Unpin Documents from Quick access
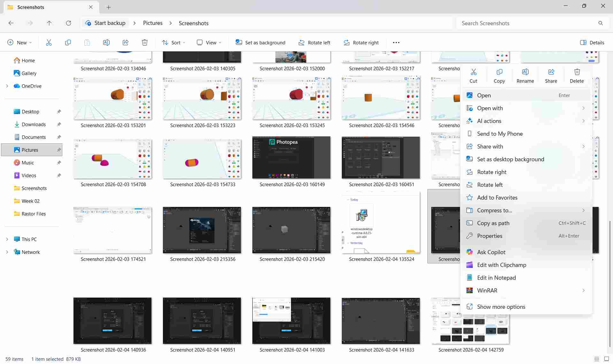This screenshot has height=364, width=613. [x=59, y=137]
